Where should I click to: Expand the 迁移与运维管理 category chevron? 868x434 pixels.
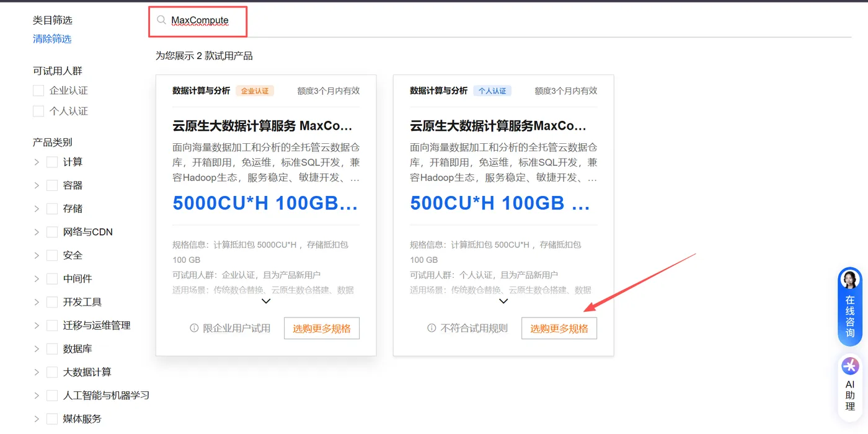[36, 325]
